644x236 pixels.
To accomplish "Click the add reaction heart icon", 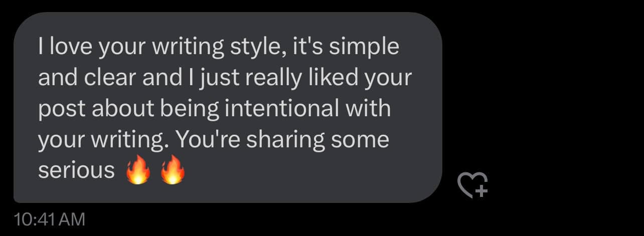I will [x=472, y=185].
